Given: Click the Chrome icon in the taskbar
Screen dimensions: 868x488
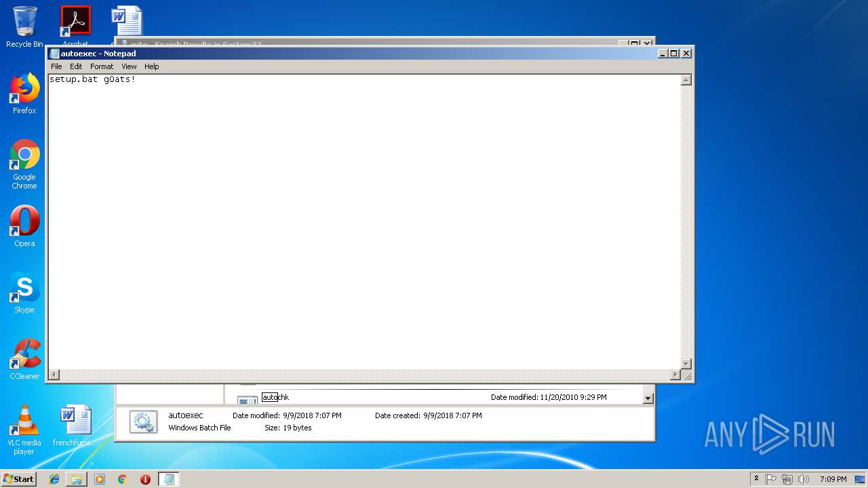Looking at the screenshot, I should [123, 479].
